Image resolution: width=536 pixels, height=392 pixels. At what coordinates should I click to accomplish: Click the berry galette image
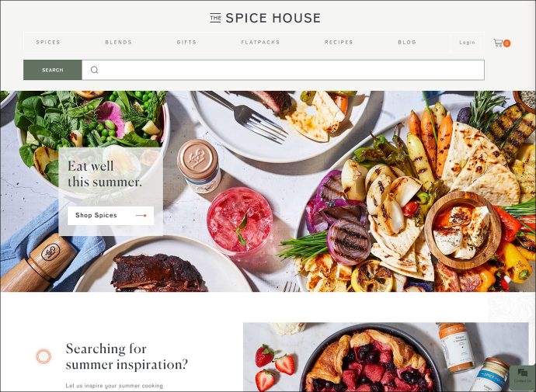tap(385, 357)
